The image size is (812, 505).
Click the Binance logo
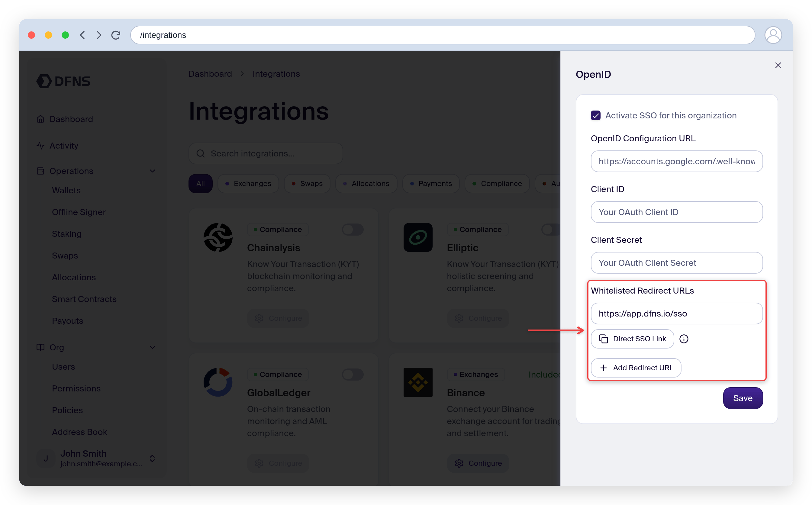click(x=418, y=382)
